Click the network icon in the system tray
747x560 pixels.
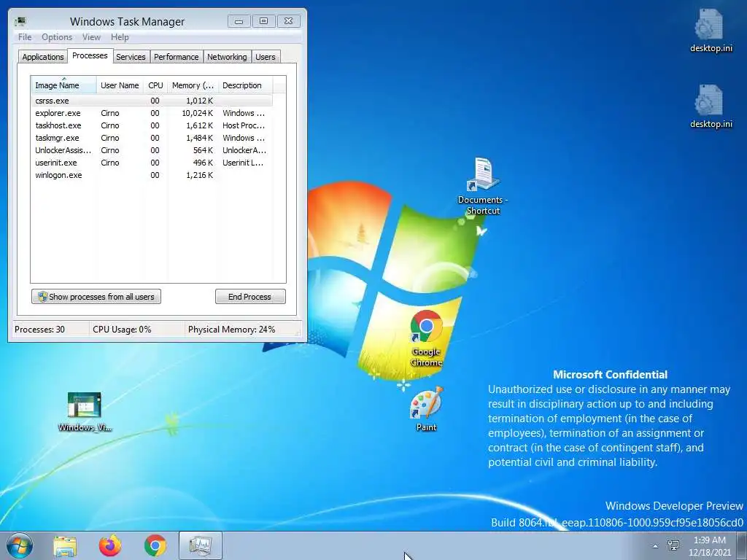point(673,545)
